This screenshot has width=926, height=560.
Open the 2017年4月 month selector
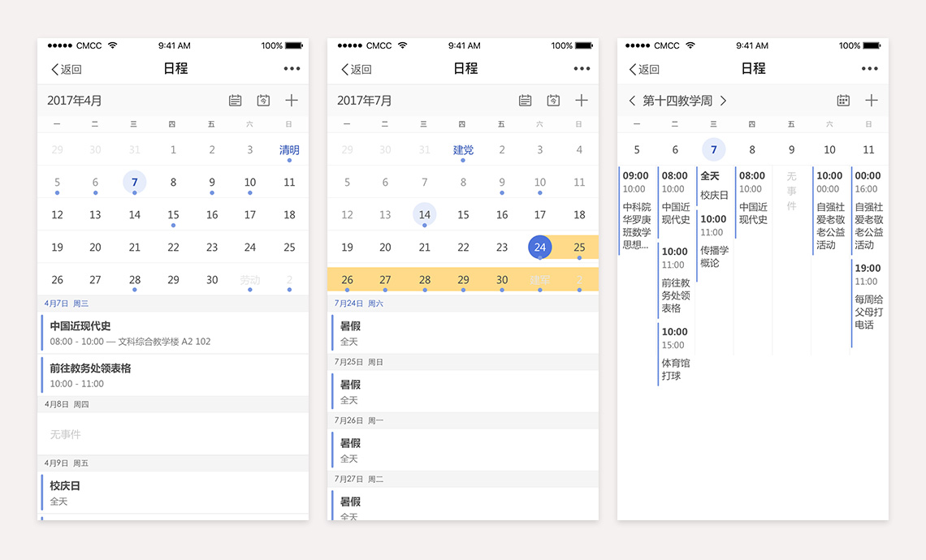[x=75, y=101]
